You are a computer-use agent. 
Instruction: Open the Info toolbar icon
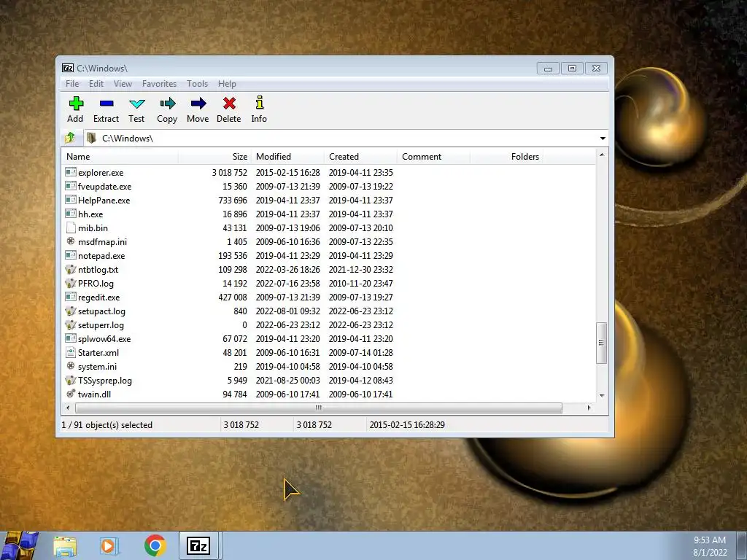click(x=259, y=102)
